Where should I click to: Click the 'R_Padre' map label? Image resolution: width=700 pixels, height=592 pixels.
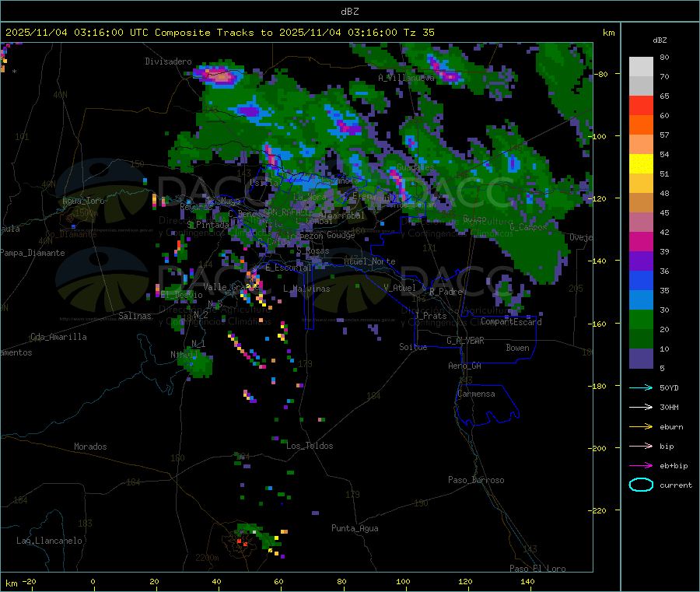click(x=446, y=292)
